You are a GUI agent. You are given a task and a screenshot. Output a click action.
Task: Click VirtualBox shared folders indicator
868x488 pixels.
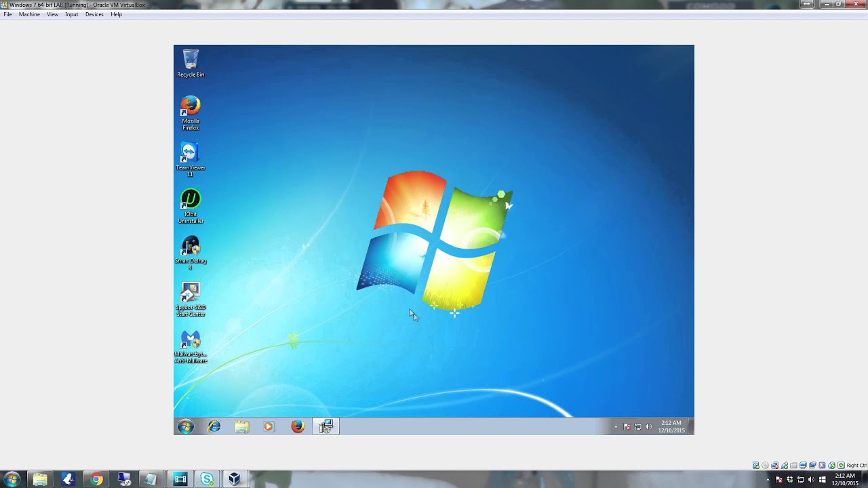click(793, 465)
